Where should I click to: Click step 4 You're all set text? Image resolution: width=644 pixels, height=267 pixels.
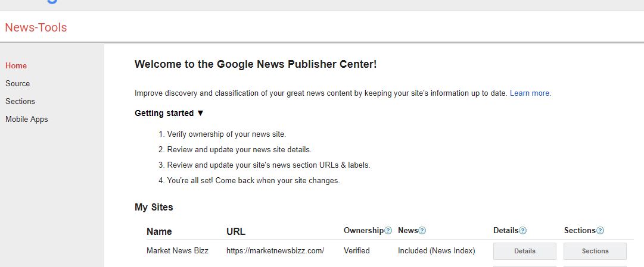point(253,180)
